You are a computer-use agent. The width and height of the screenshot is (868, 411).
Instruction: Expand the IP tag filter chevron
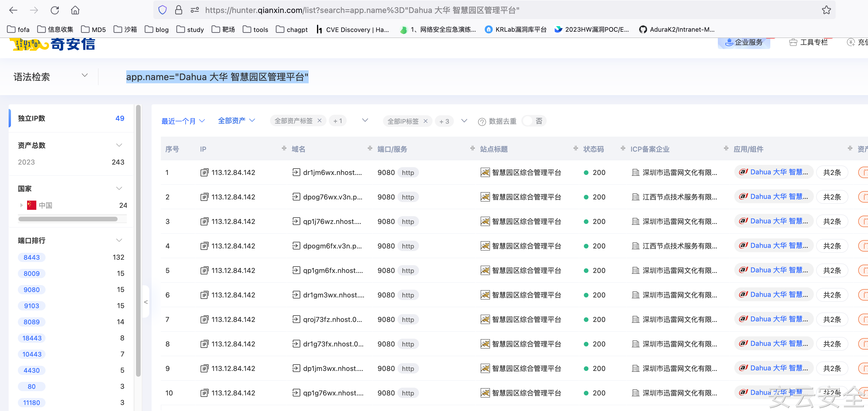[464, 120]
